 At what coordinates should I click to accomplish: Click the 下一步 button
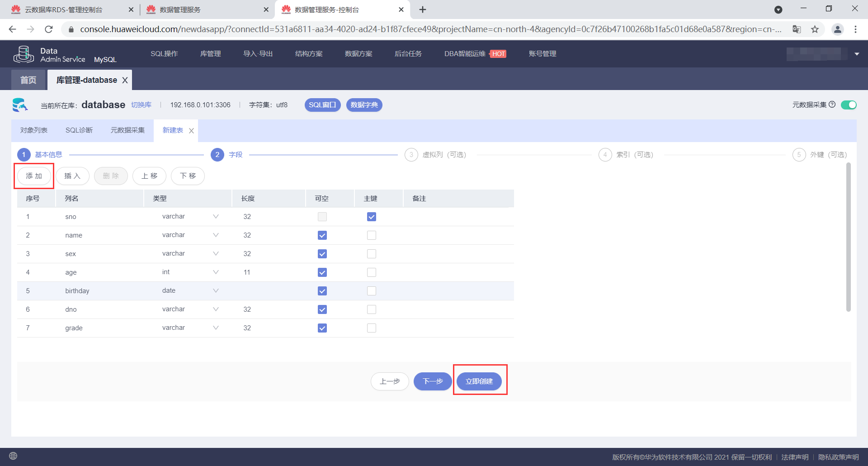(433, 381)
